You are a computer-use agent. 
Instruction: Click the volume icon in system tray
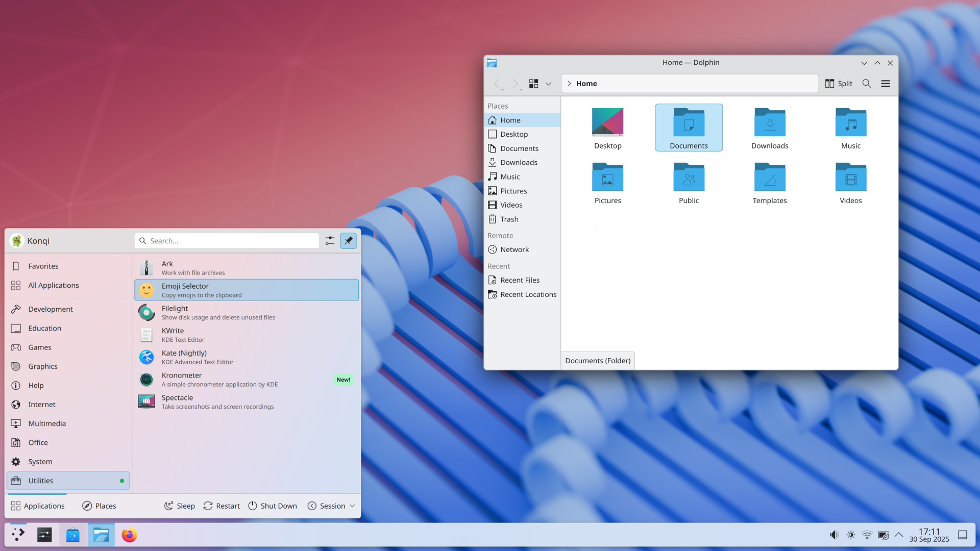834,535
